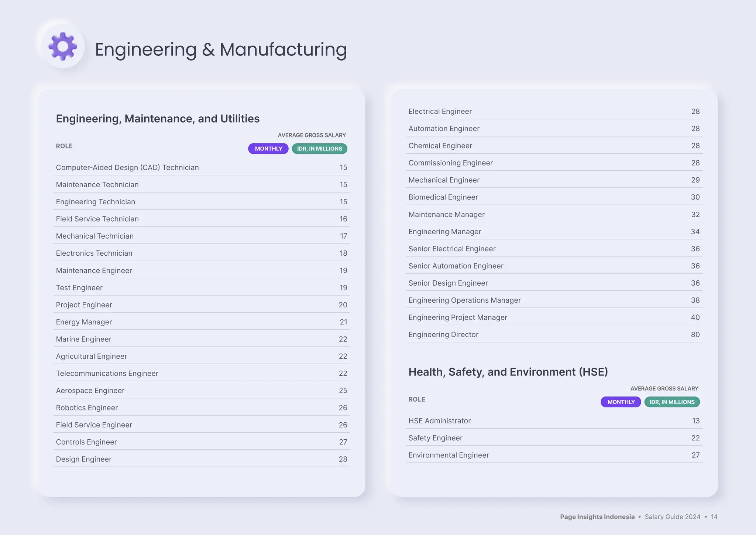Image resolution: width=756 pixels, height=535 pixels.
Task: Click the Maintenance Technician role
Action: (97, 185)
